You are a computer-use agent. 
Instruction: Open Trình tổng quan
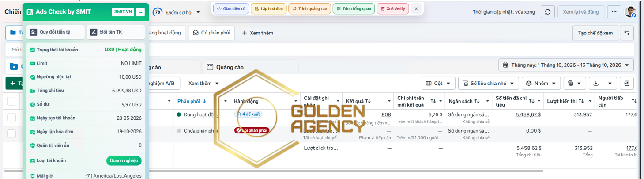353,8
